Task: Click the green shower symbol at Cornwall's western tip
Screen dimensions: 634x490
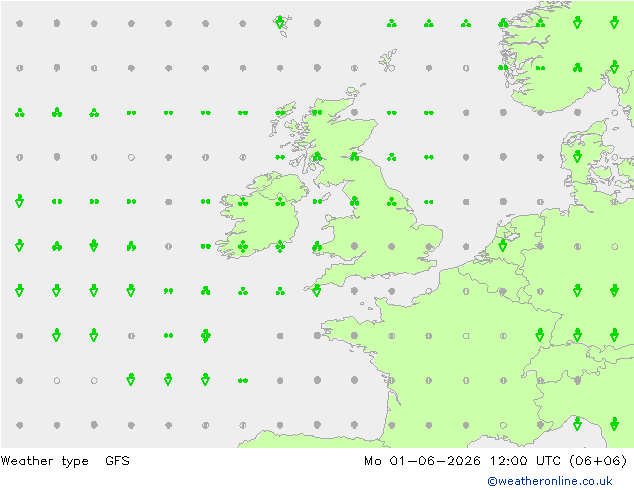Action: coord(317,290)
